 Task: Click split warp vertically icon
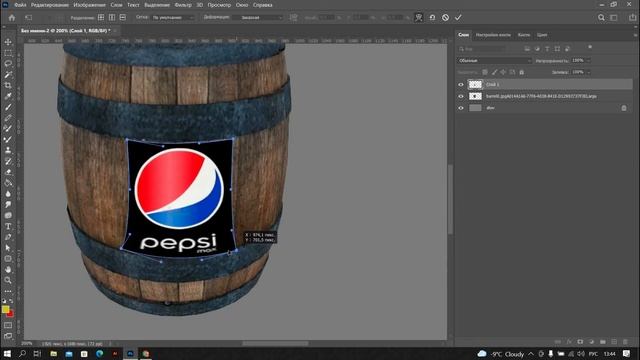tap(112, 18)
